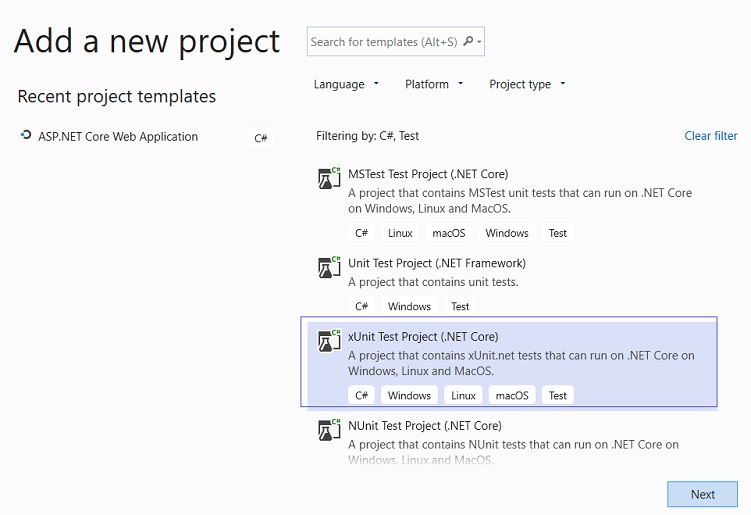Select NUnit Test Project (.NET Core) template
Image resolution: width=751 pixels, height=515 pixels.
coord(509,441)
